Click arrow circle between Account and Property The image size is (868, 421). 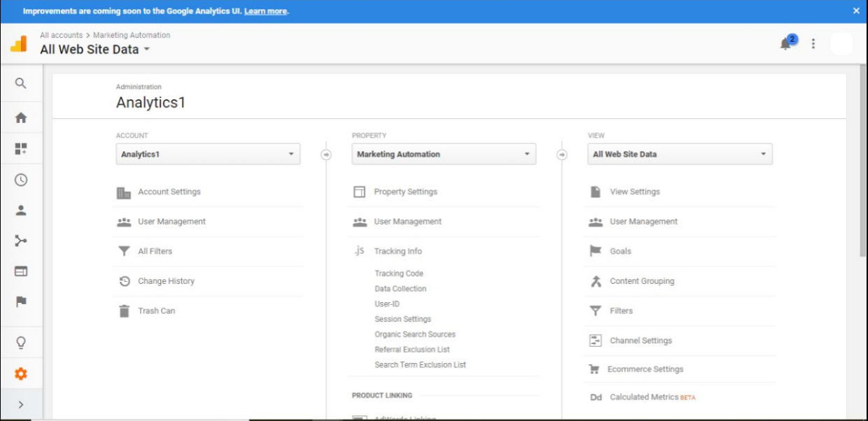pos(326,155)
